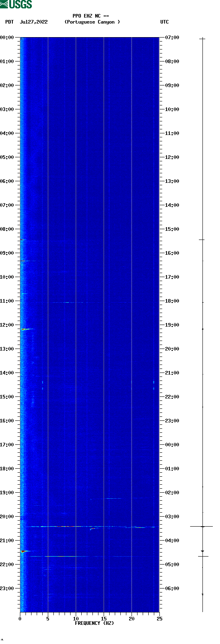The height and width of the screenshot is (644, 220).
Task: Click the faint streak near 11:03 PDT
Action: (68, 302)
